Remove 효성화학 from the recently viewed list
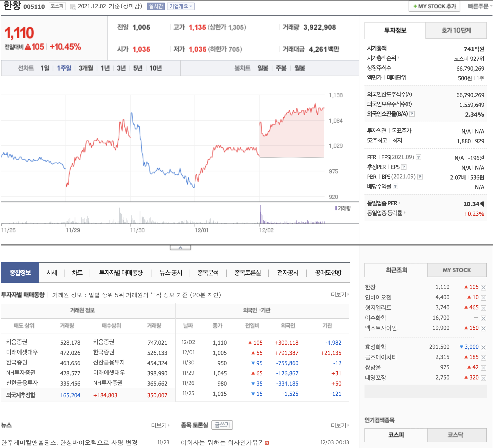Screen dimensions: 493x448 (483, 348)
